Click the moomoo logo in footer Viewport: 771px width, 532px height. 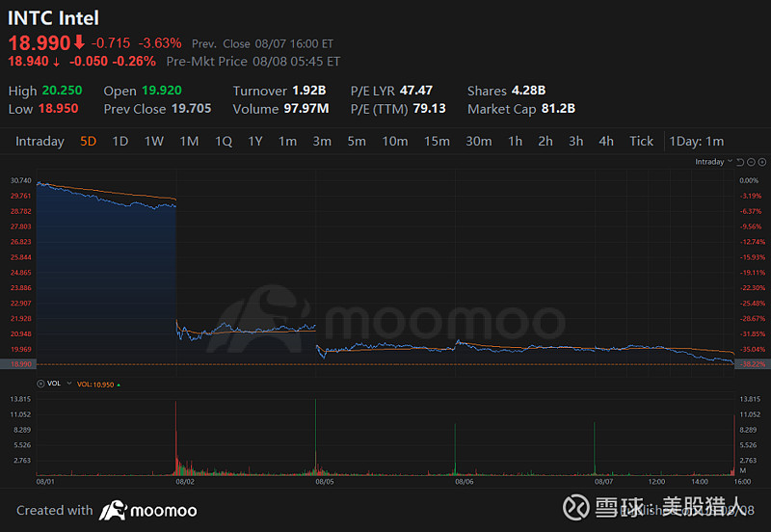point(148,511)
